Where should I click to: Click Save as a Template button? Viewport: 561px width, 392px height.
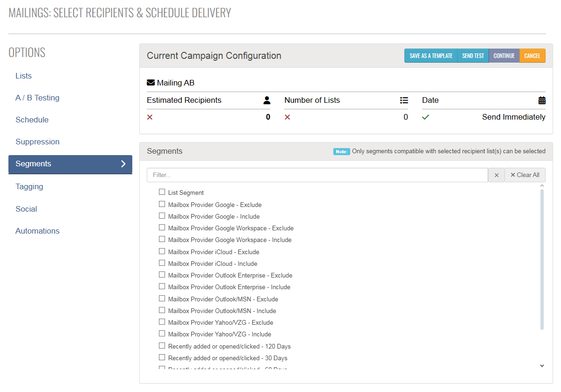tap(431, 56)
